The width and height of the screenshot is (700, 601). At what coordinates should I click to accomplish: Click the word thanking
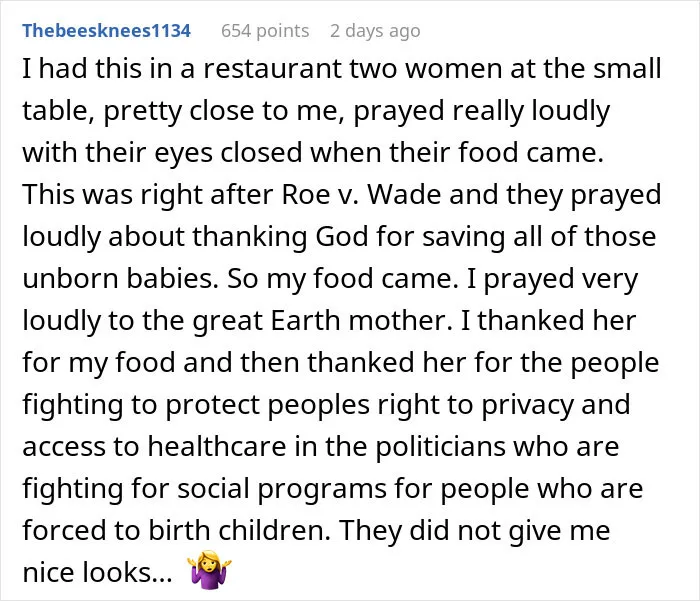250,238
